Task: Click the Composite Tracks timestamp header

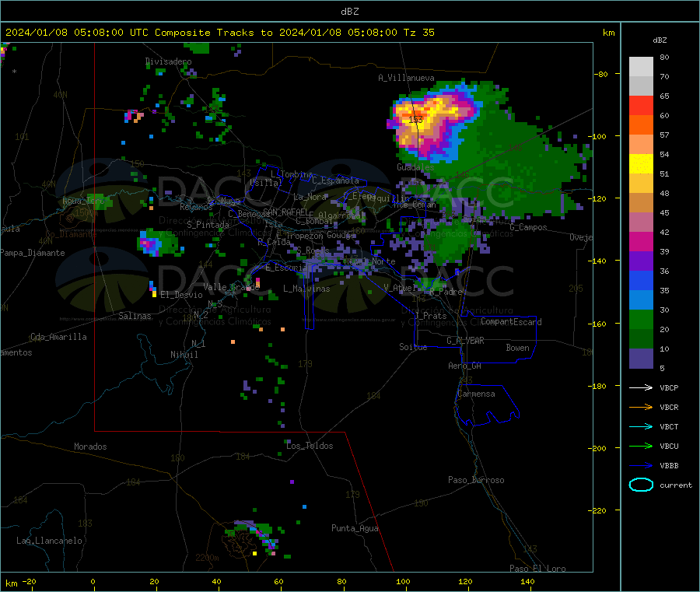Action: click(219, 32)
